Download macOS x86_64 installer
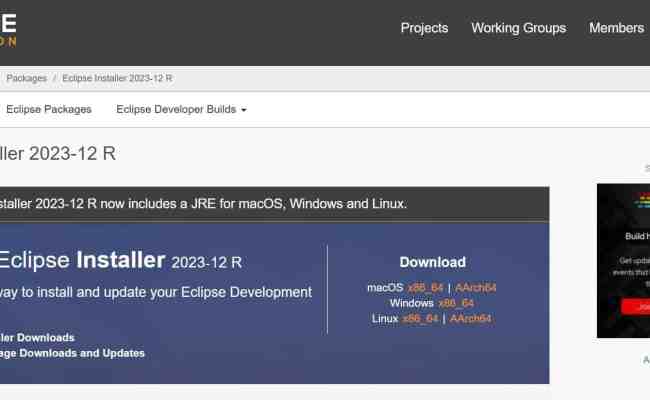This screenshot has width=650, height=400. (425, 288)
